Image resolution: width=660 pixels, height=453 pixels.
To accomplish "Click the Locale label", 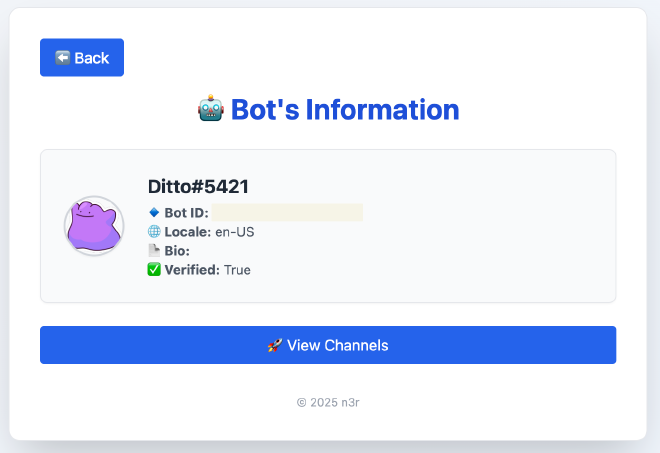I will tap(188, 232).
